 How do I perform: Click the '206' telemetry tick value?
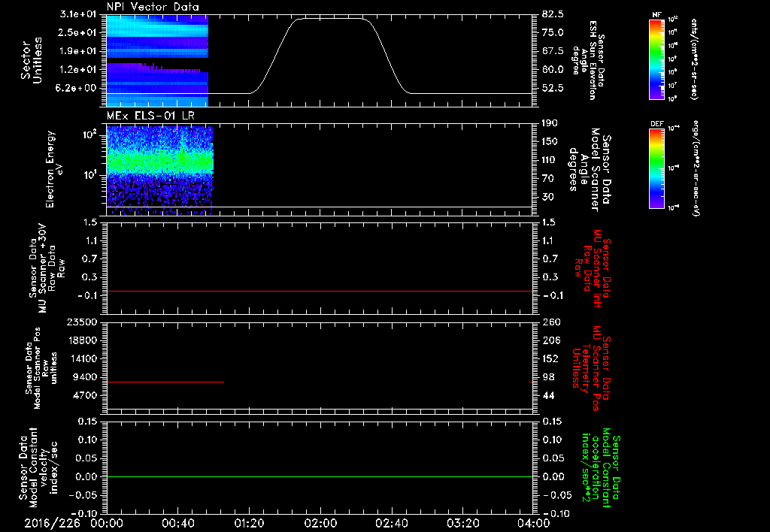551,340
